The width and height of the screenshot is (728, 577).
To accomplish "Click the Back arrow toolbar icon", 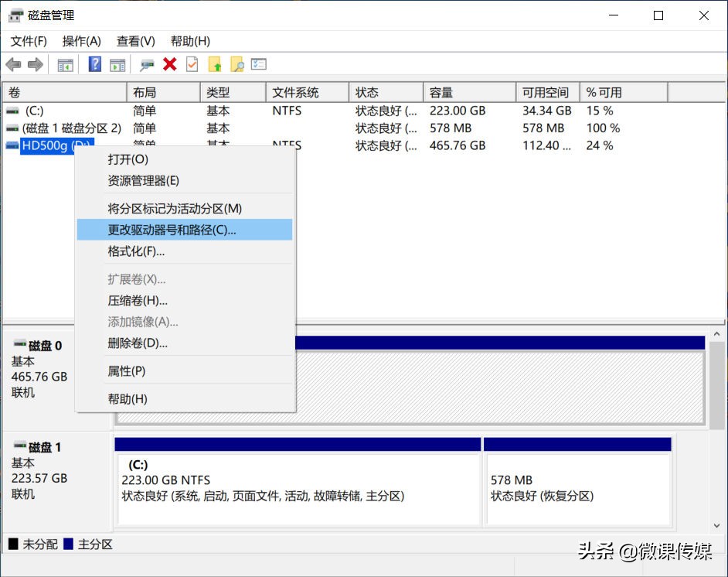I will [13, 64].
